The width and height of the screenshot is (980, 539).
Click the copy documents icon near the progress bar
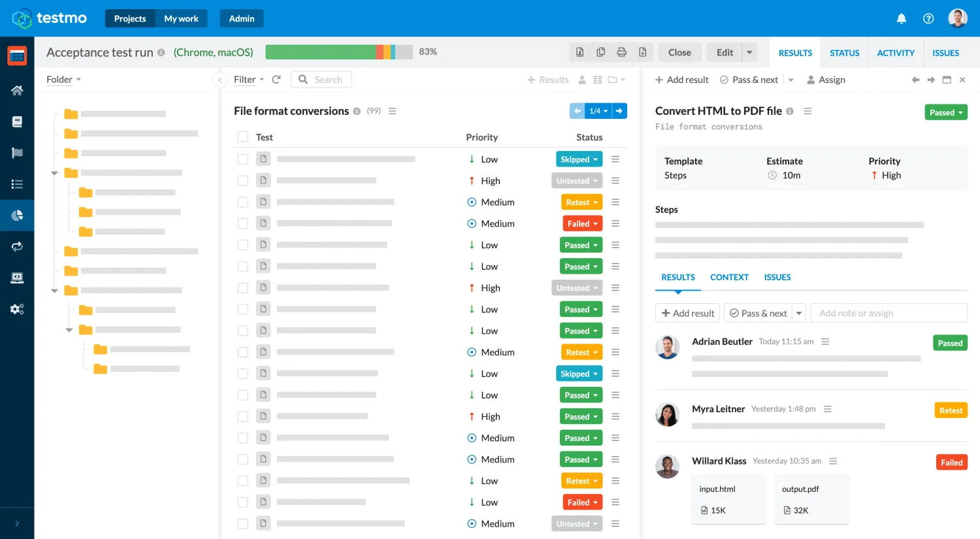pyautogui.click(x=600, y=52)
